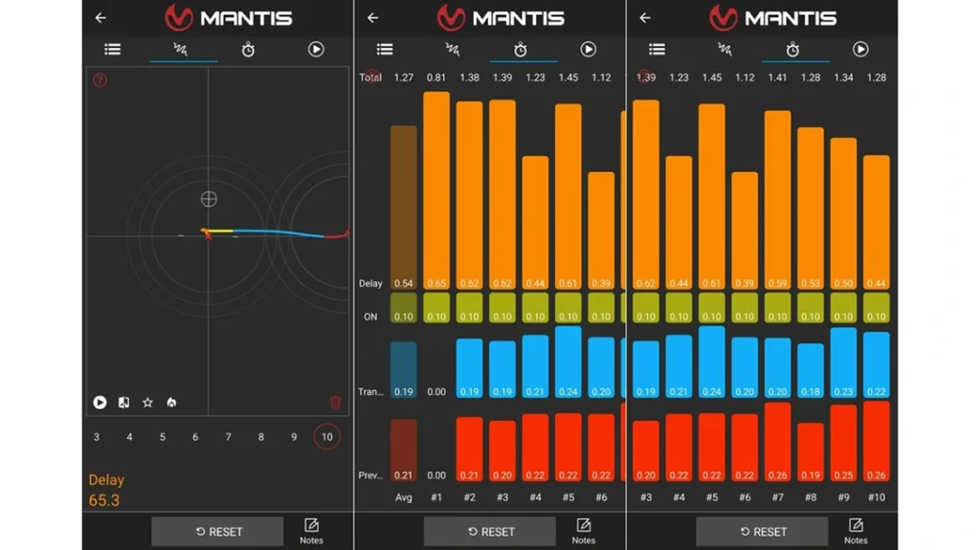This screenshot has height=550, width=980.
Task: Tap right panel's #10 red bar 0.26
Action: click(x=877, y=441)
